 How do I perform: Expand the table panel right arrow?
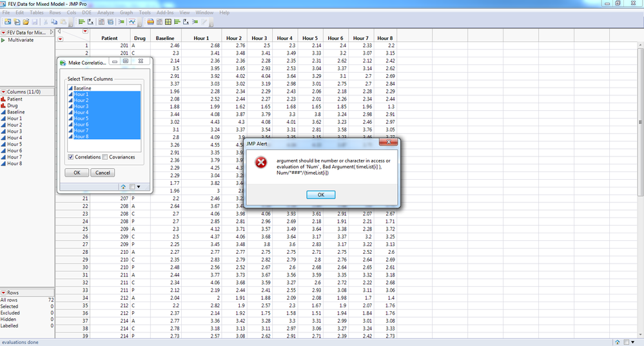click(52, 32)
